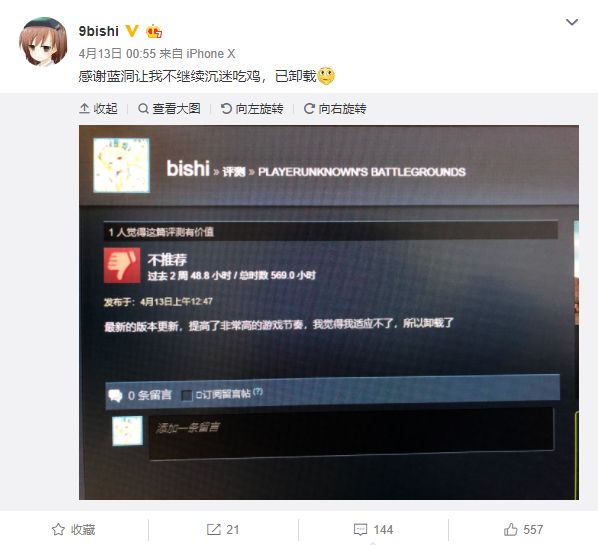Rotate the image right with 向右旋转

(x=335, y=109)
